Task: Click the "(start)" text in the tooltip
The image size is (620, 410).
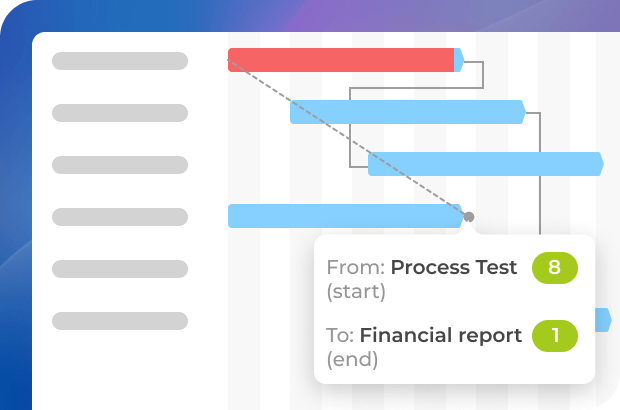Action: (356, 292)
